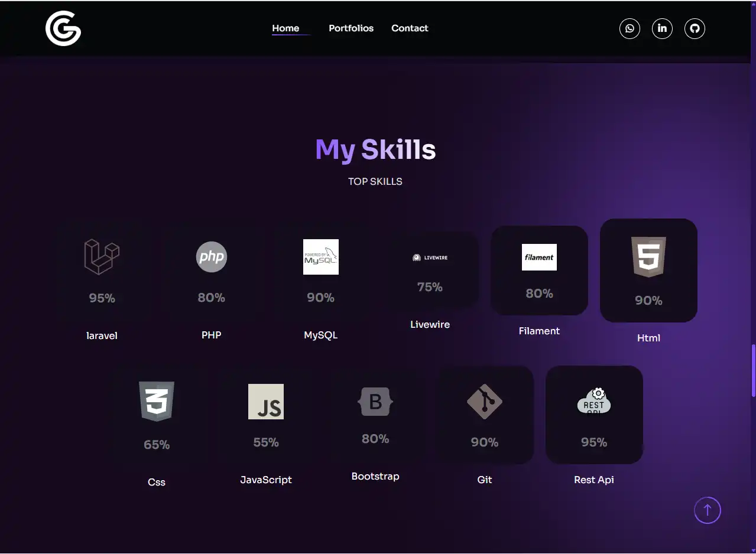Select the JavaScript JS icon

point(266,402)
